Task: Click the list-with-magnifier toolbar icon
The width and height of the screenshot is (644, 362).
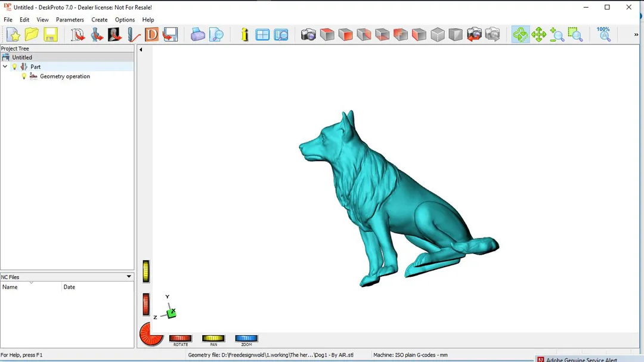Action: click(x=281, y=35)
